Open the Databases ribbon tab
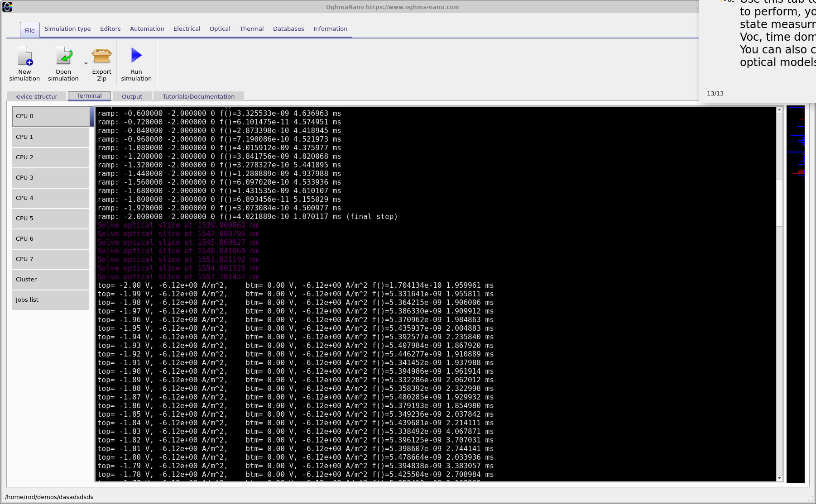816x504 pixels. (288, 29)
